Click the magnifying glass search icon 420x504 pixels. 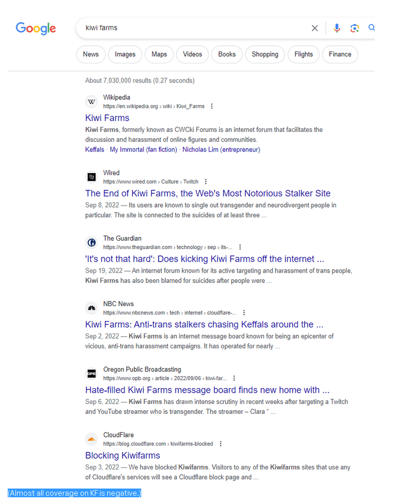(371, 28)
